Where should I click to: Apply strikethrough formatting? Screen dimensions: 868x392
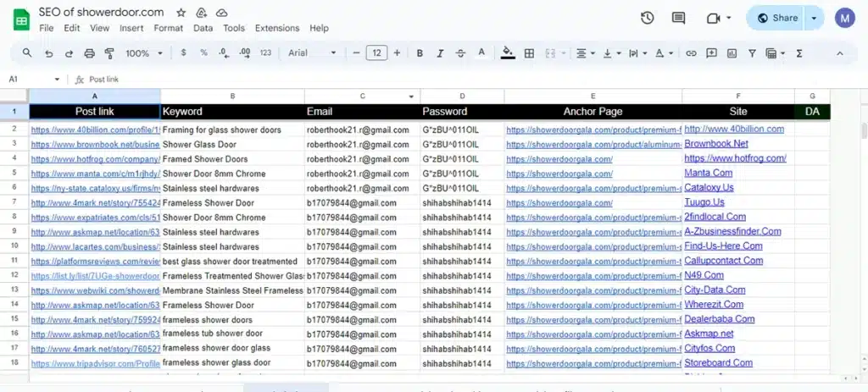pos(460,53)
